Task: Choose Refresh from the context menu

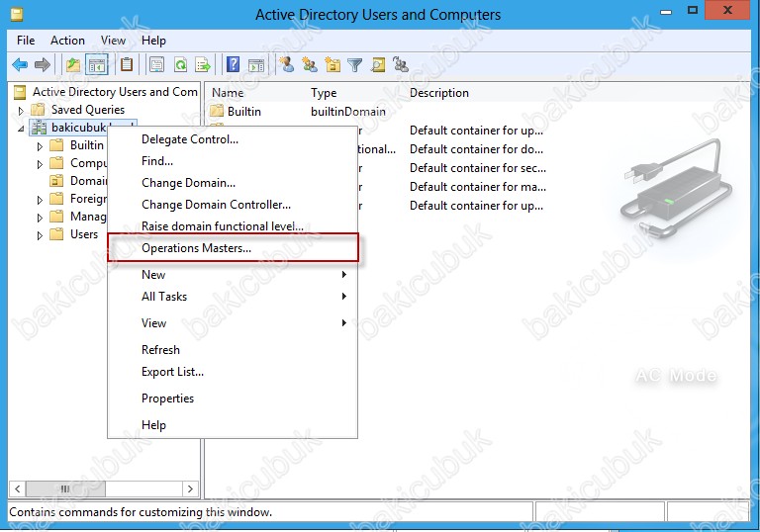Action: point(233,350)
